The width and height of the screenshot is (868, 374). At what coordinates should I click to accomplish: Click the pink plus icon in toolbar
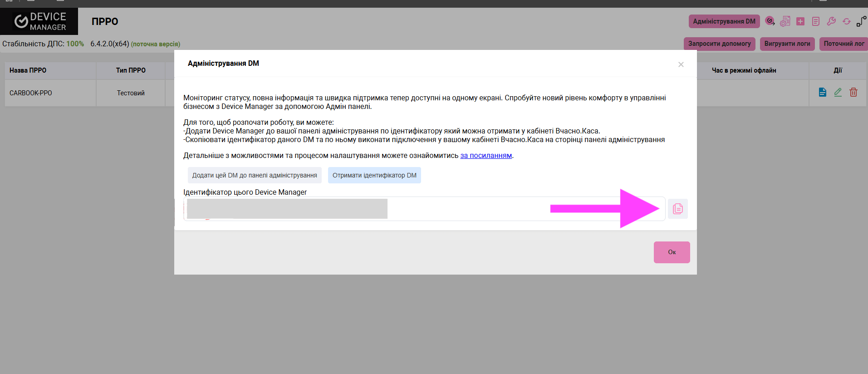click(x=800, y=21)
